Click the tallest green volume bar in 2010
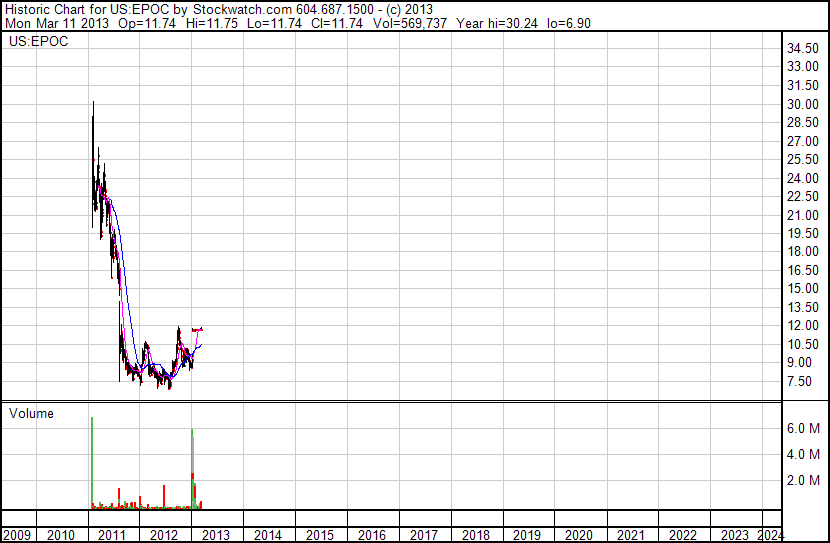The width and height of the screenshot is (830, 543). 92,463
